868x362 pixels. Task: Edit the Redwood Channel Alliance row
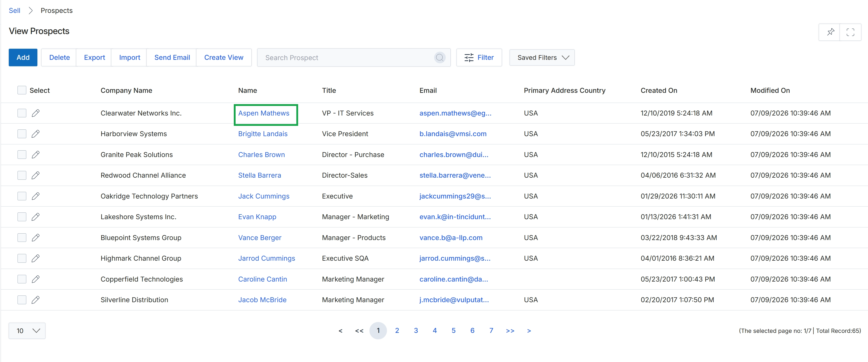coord(36,175)
